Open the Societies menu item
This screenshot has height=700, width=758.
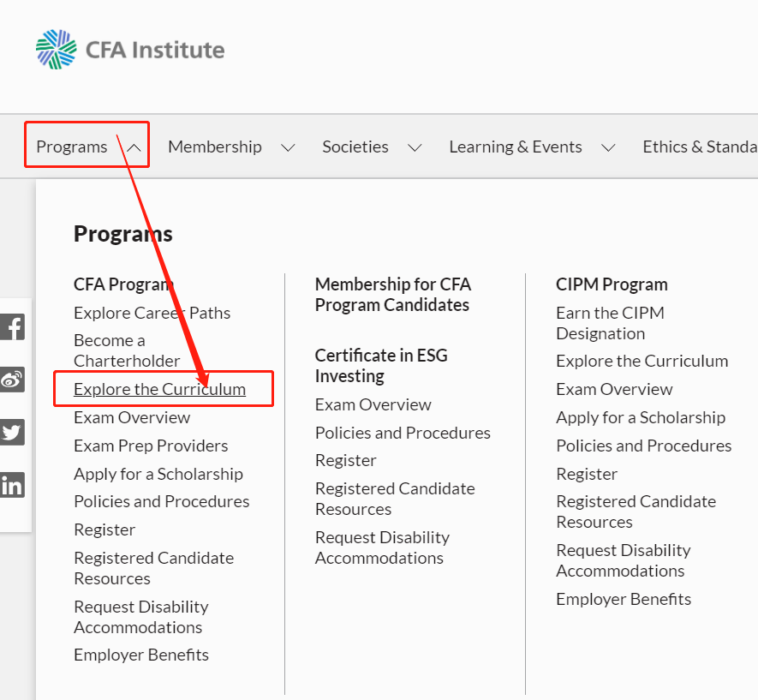355,147
